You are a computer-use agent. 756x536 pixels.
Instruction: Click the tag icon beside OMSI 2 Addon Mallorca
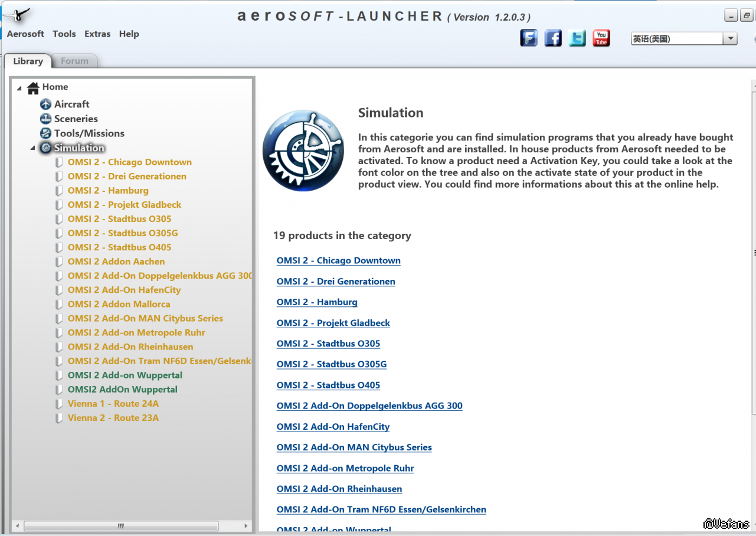(59, 304)
